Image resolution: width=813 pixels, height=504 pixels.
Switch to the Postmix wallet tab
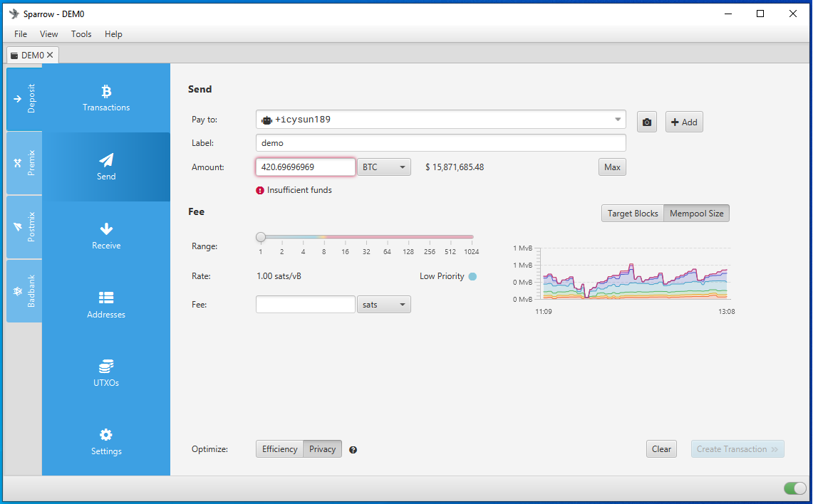[24, 227]
